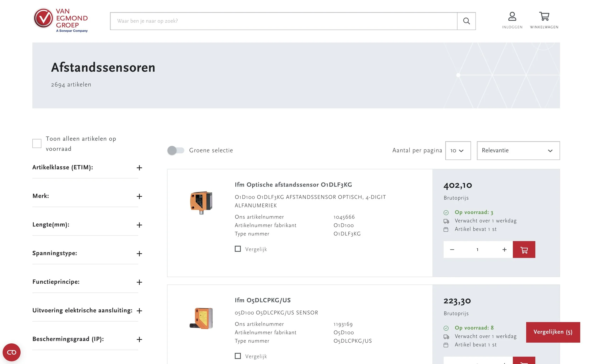The height and width of the screenshot is (364, 592).
Task: Click package icon beside 'Artikel bevat 1 st' for O1DLF3KG
Action: [446, 230]
